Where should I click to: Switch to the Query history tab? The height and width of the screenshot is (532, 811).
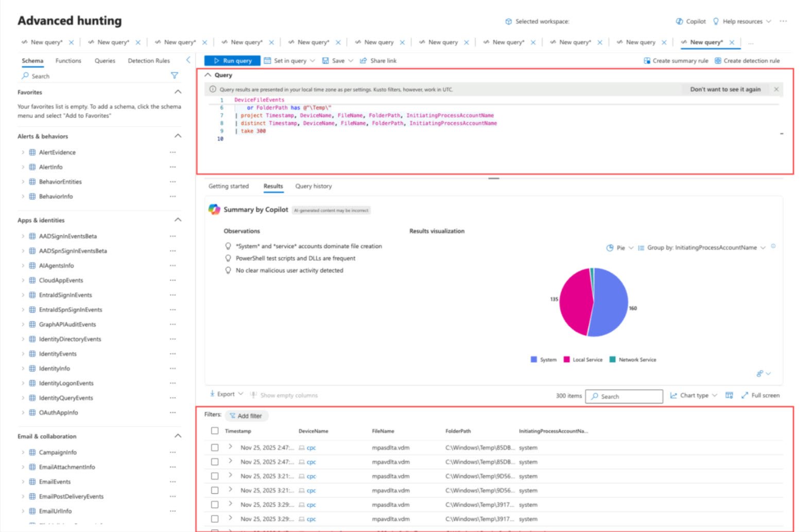(313, 186)
